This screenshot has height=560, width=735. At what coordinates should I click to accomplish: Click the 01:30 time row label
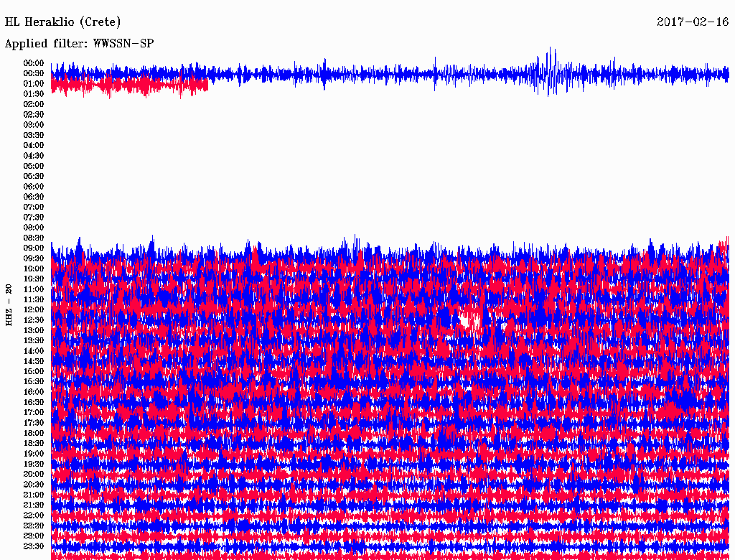coord(34,94)
